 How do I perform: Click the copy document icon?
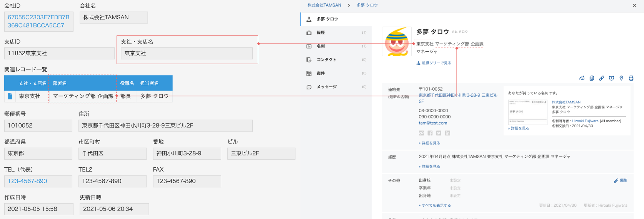click(592, 78)
